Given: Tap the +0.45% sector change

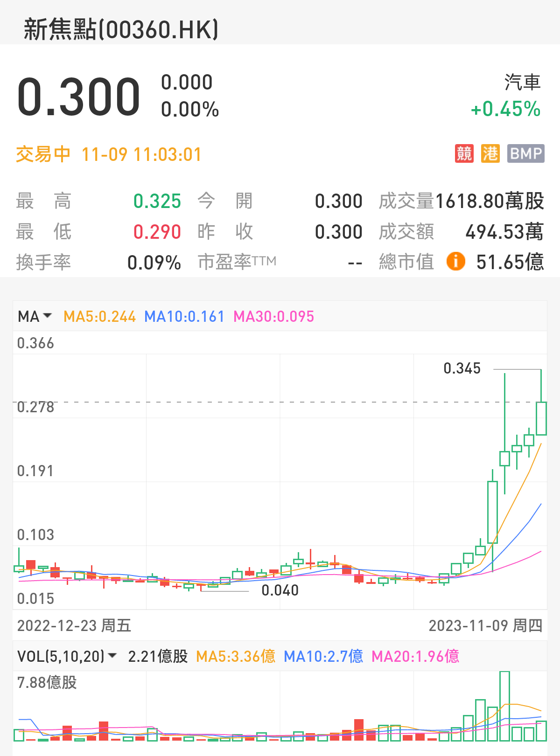Looking at the screenshot, I should [505, 109].
